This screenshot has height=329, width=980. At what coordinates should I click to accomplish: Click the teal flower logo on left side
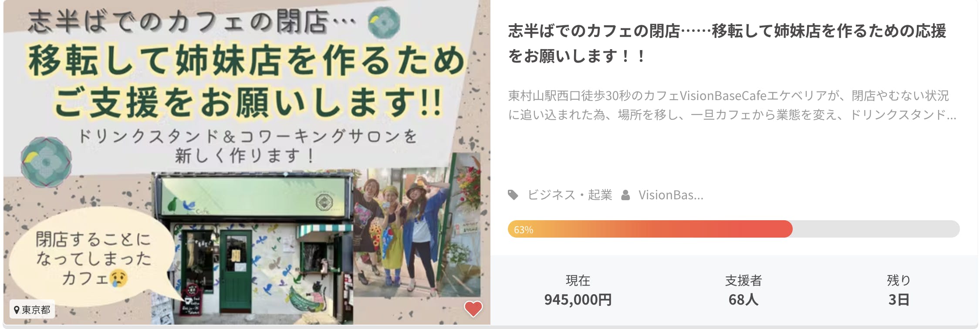click(46, 161)
